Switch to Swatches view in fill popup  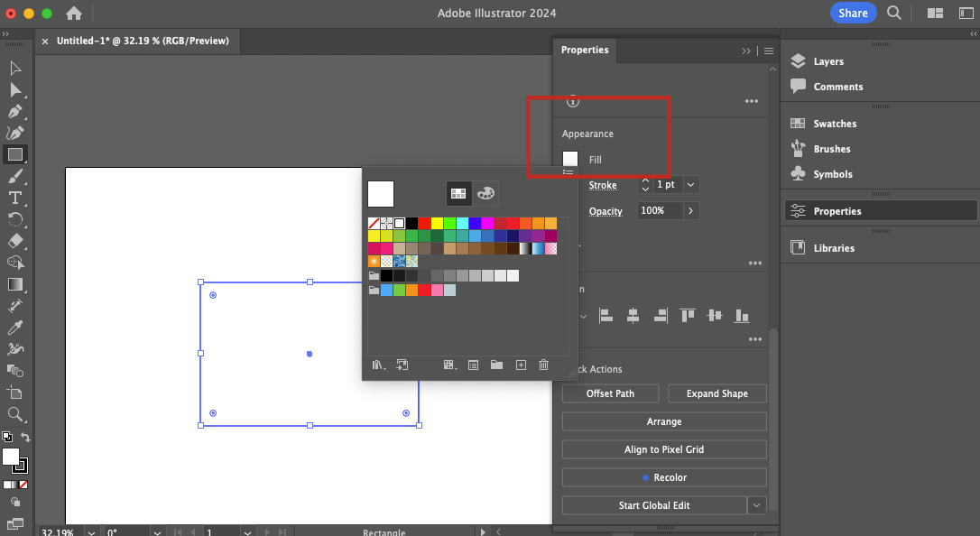(x=458, y=193)
